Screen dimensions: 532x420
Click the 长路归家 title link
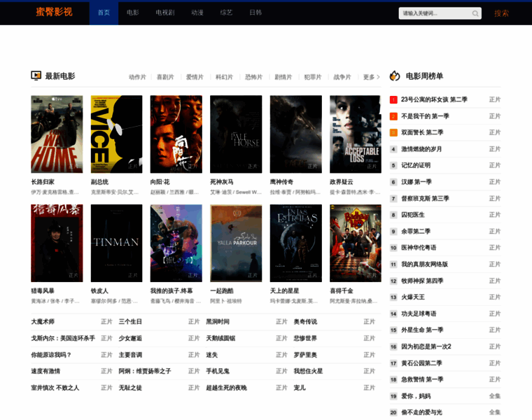point(43,182)
